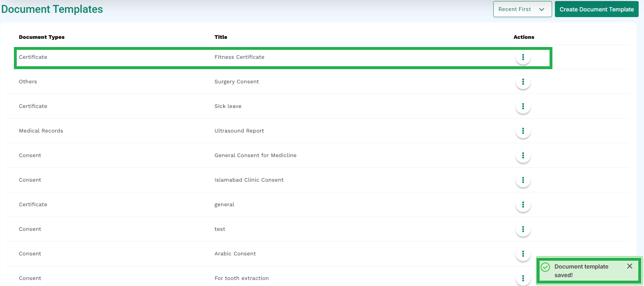
Task: Select the Arabic Consent title
Action: tap(235, 254)
